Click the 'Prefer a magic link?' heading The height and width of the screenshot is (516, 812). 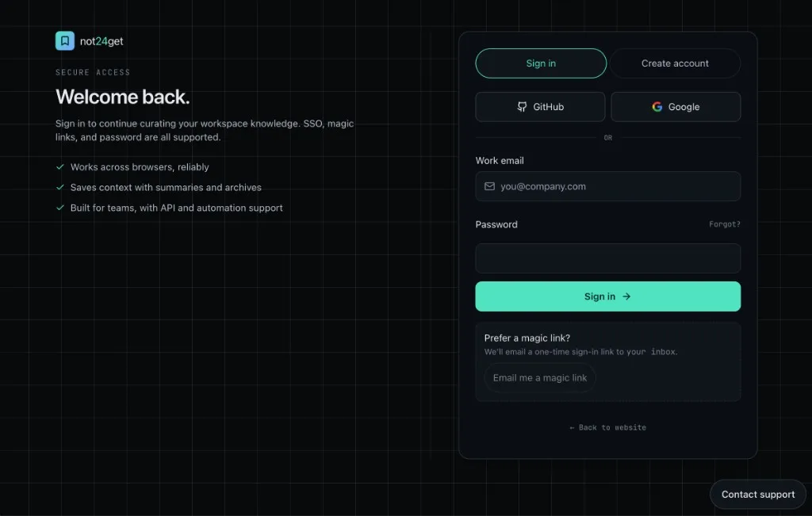tap(527, 338)
